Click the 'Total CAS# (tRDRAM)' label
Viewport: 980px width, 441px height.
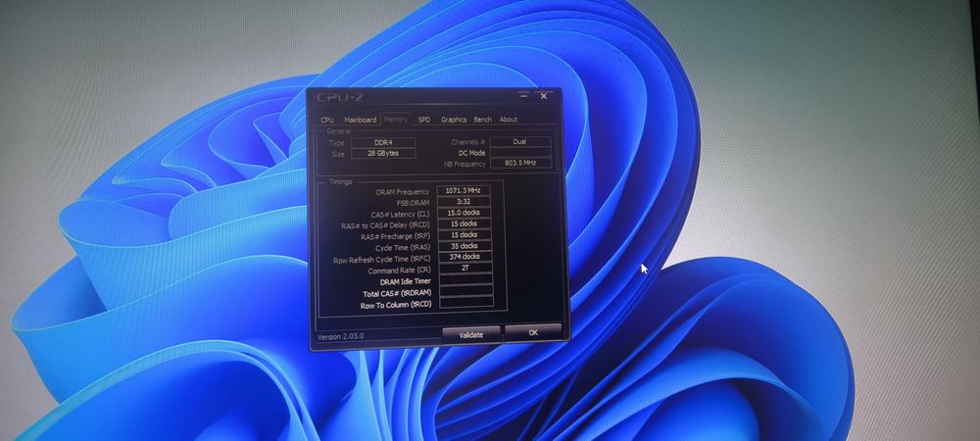398,294
